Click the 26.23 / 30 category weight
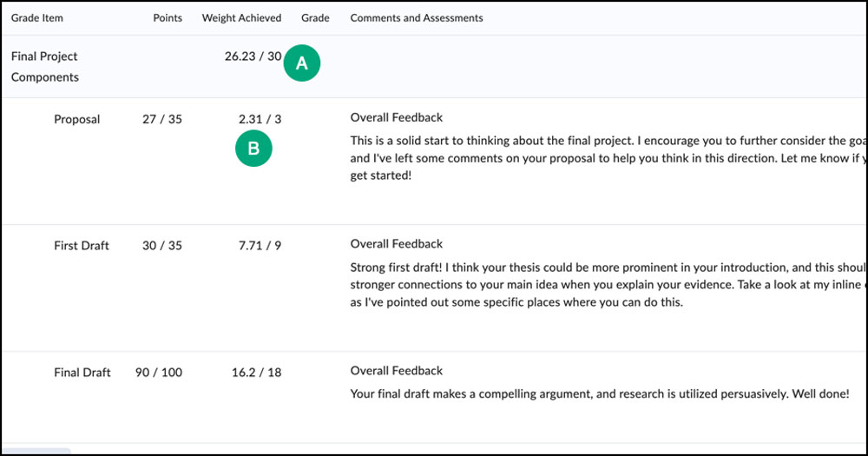 click(253, 56)
